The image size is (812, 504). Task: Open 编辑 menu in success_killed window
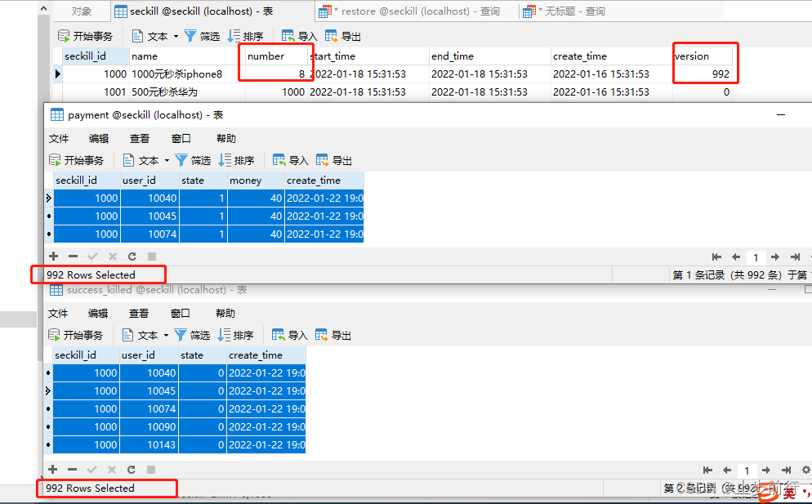tap(98, 314)
